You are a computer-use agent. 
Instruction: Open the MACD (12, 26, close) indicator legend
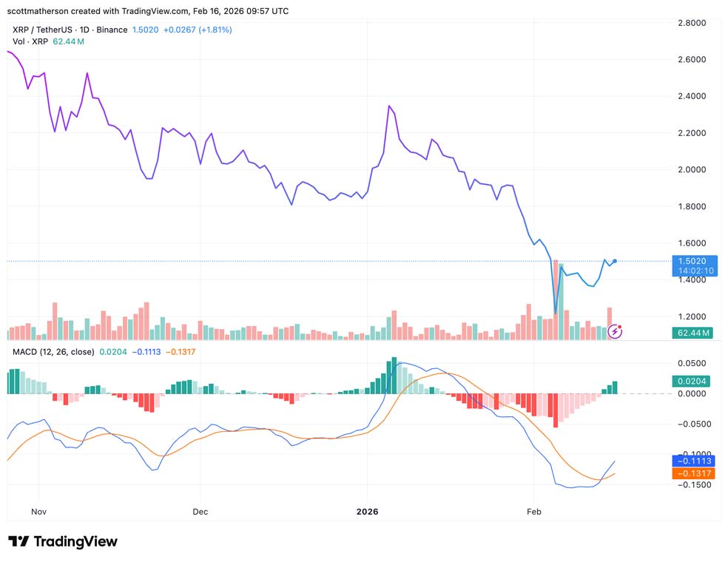pyautogui.click(x=53, y=352)
